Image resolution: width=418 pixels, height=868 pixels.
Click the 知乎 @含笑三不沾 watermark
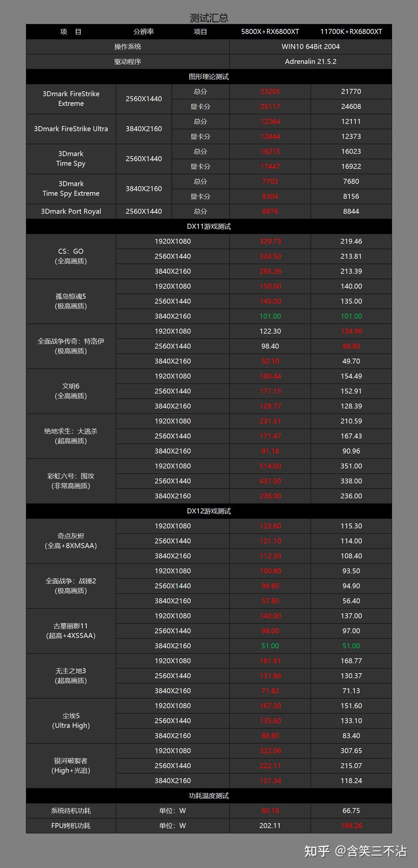tap(355, 851)
